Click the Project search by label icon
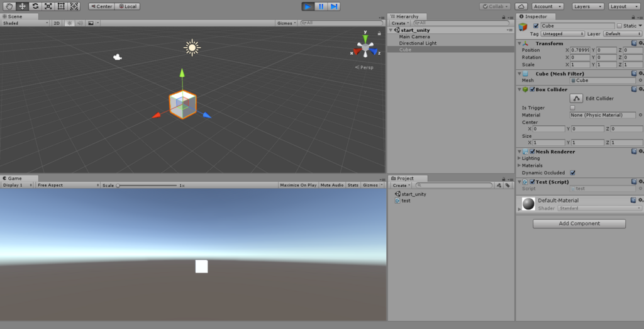644x329 pixels. pyautogui.click(x=508, y=185)
